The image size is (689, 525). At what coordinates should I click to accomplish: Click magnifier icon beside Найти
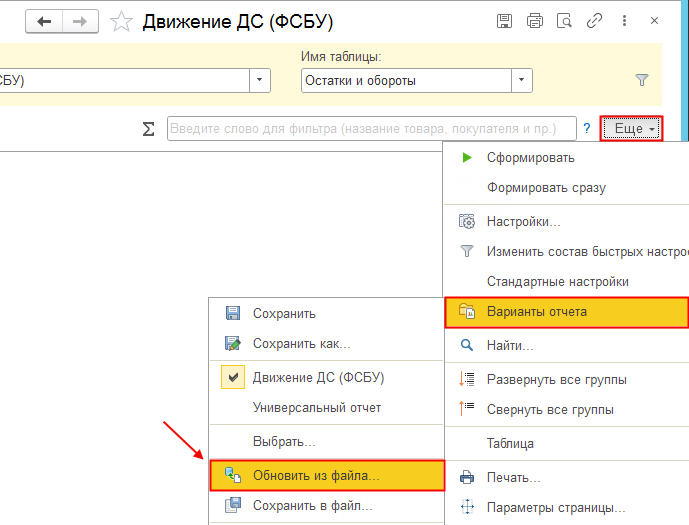point(467,345)
